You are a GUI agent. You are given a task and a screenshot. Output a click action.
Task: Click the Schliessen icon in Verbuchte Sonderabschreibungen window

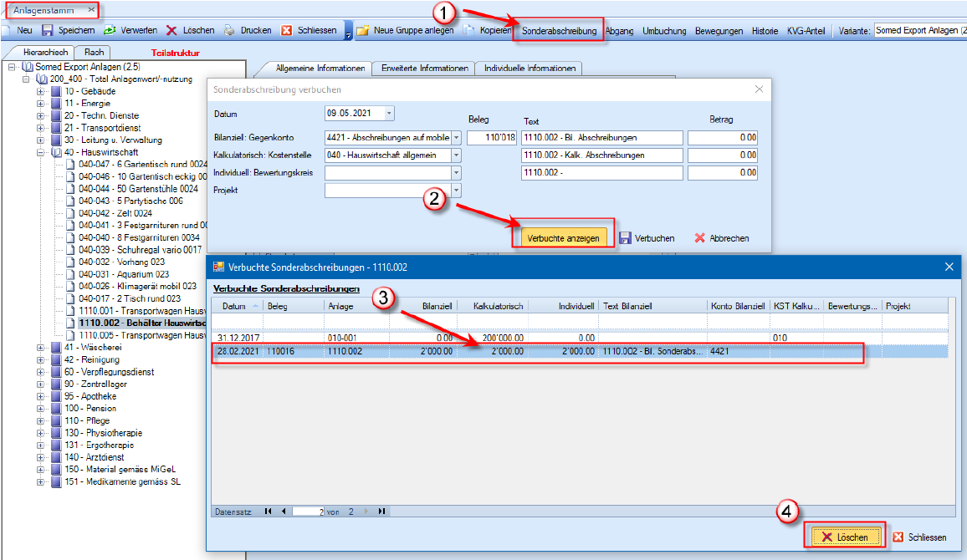pyautogui.click(x=898, y=537)
